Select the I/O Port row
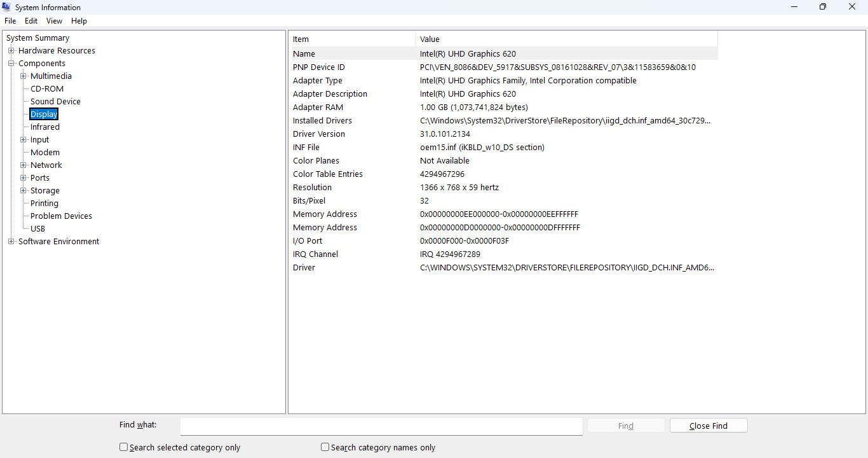868x458 pixels. click(504, 241)
